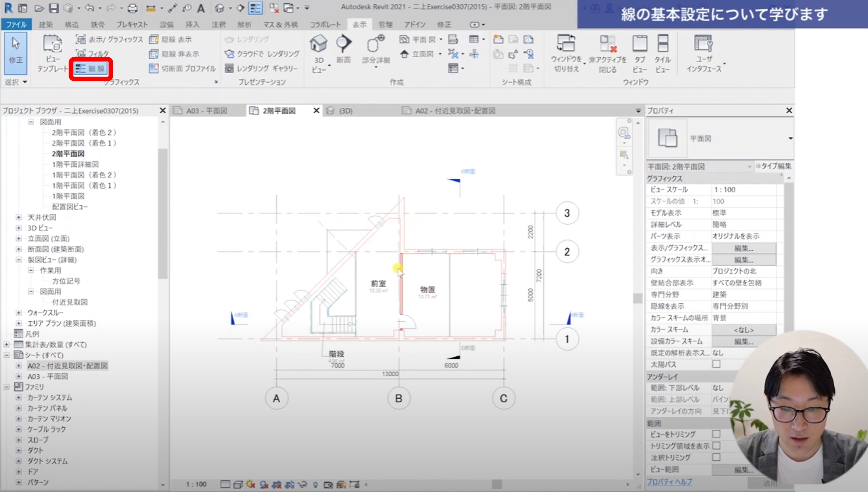Screen dimensions: 868x492
Task: Select the 断面 section tool
Action: pyautogui.click(x=343, y=44)
